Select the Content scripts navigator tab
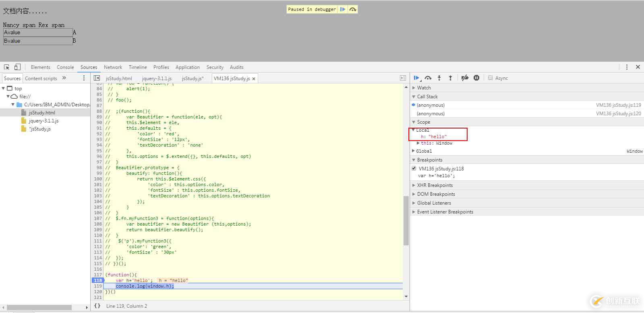The image size is (644, 313). tap(41, 79)
